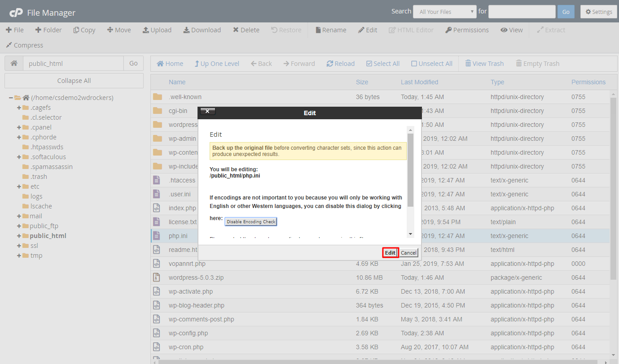The image size is (619, 364).
Task: Select the Copy tool
Action: click(x=84, y=30)
